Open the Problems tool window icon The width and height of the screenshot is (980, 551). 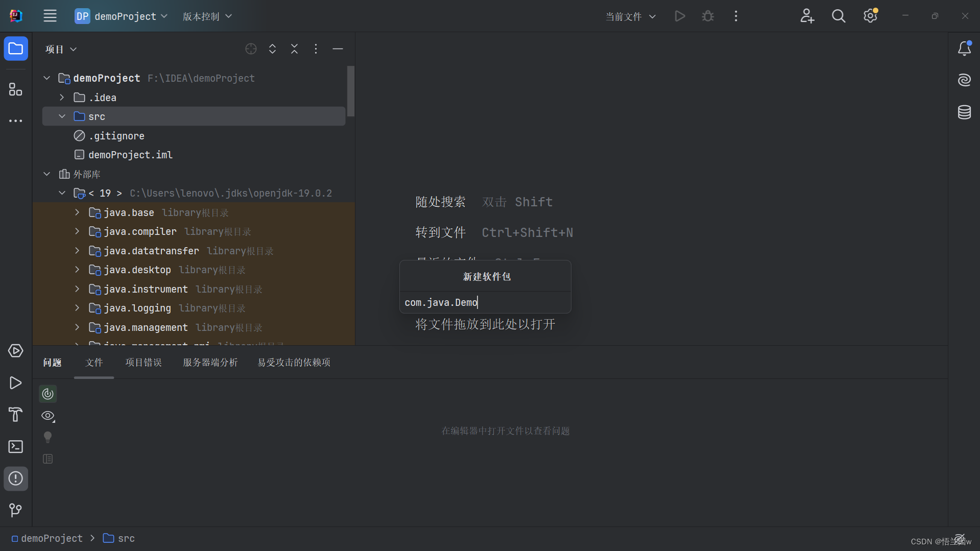point(16,478)
